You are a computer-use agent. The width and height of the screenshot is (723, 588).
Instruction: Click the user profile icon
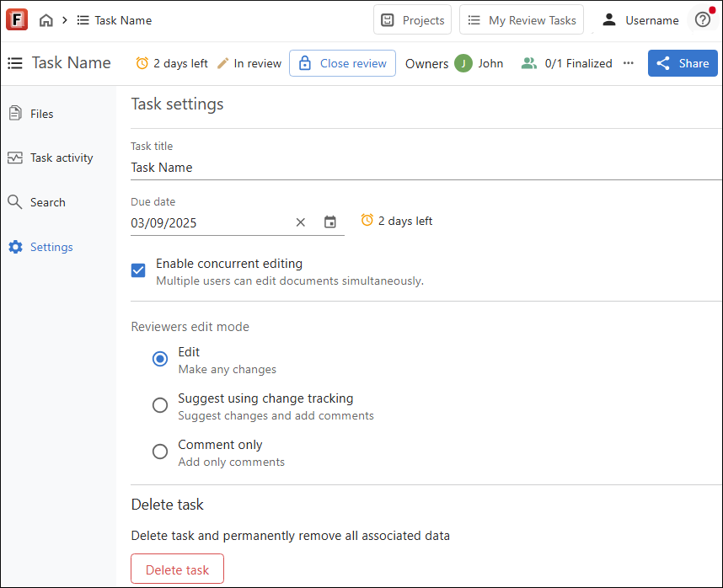click(609, 20)
